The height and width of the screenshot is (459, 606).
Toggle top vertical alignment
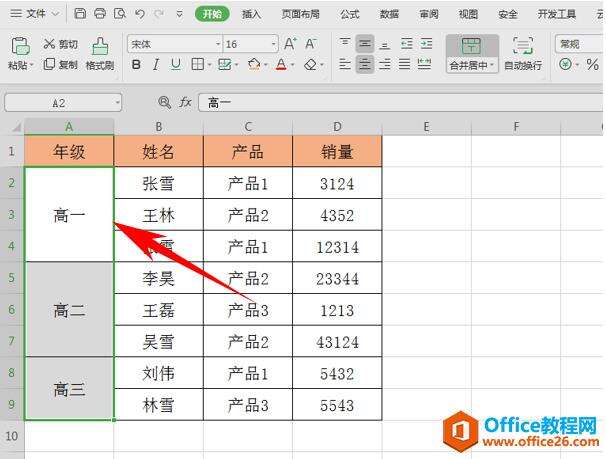(345, 44)
